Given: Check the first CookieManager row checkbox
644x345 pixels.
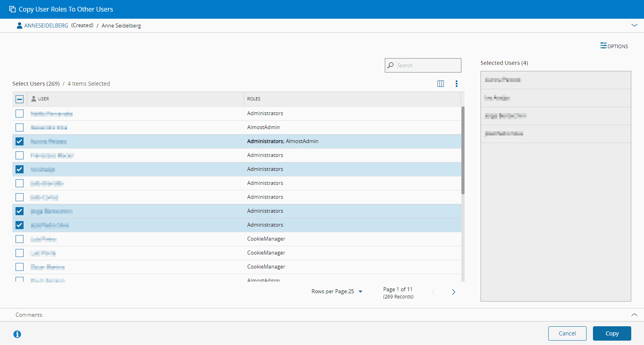Looking at the screenshot, I should pos(20,239).
